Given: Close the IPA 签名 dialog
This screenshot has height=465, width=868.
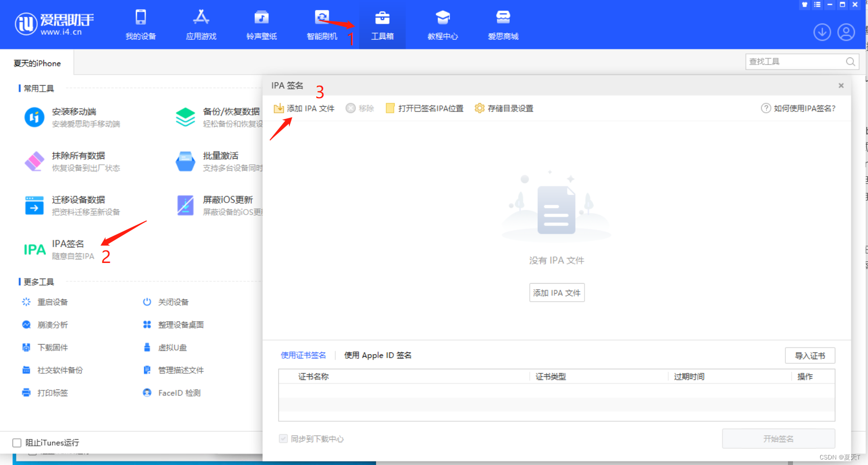Looking at the screenshot, I should pos(841,86).
